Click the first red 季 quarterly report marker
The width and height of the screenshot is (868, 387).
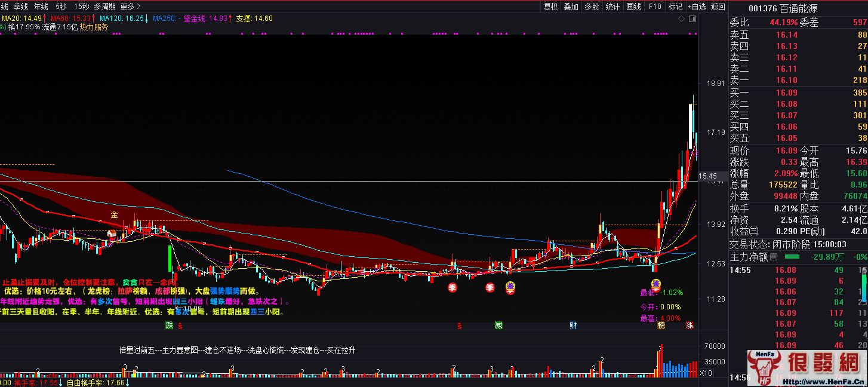click(x=453, y=287)
